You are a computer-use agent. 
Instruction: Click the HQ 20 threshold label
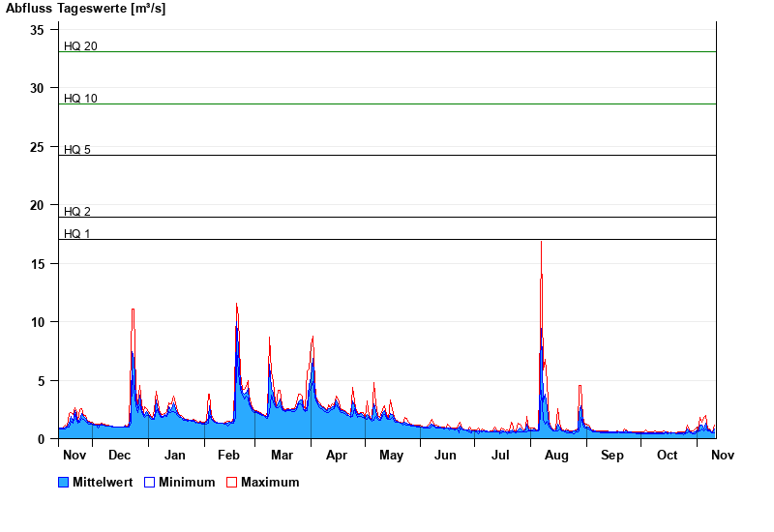80,45
